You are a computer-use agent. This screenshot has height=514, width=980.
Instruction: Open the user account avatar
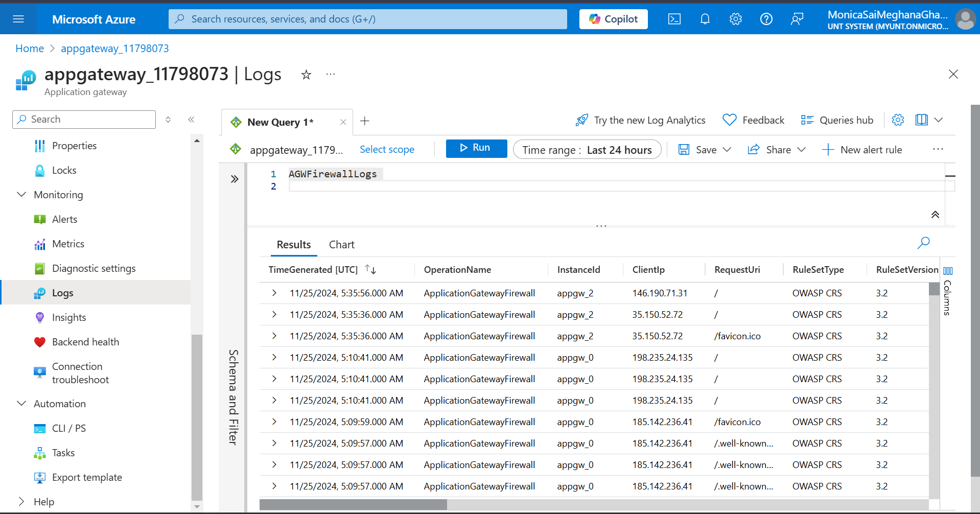965,19
